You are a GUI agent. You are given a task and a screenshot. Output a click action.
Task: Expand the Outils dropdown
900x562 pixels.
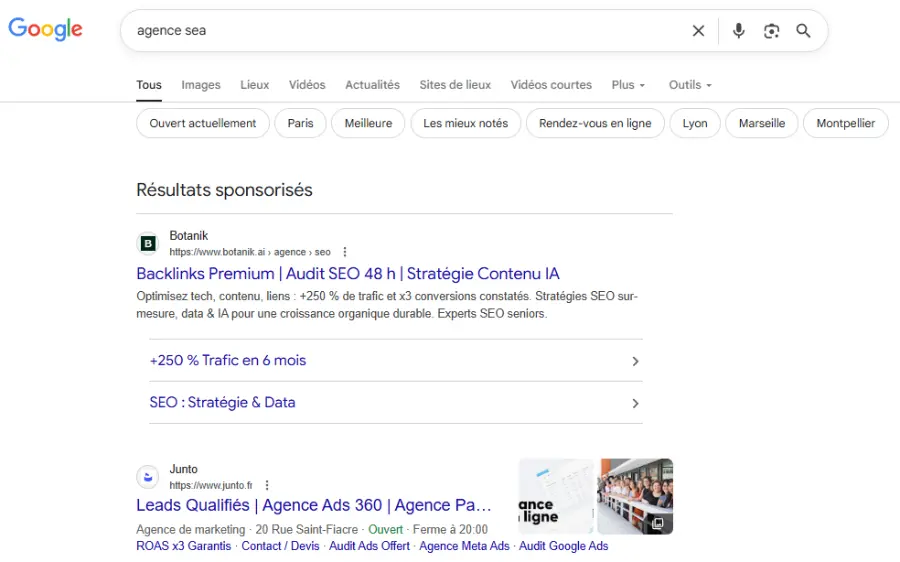690,85
